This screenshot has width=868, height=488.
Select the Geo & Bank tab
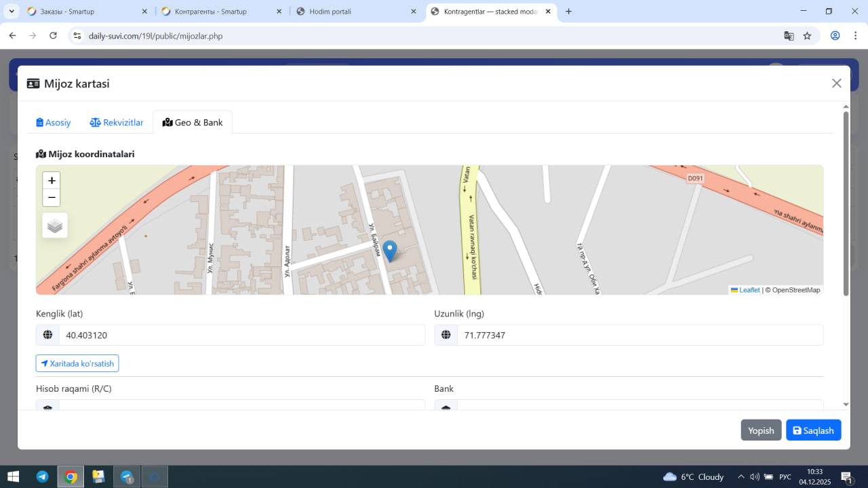(193, 123)
